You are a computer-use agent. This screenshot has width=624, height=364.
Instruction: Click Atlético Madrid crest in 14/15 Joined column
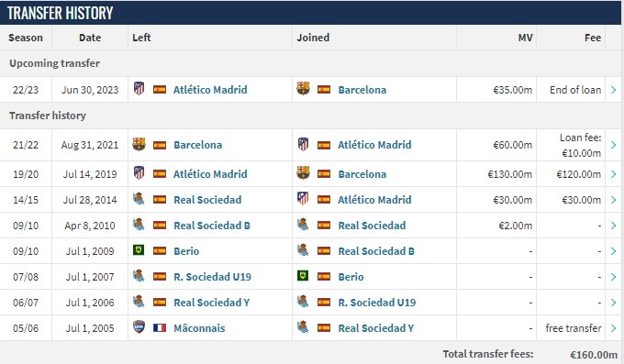tap(303, 199)
